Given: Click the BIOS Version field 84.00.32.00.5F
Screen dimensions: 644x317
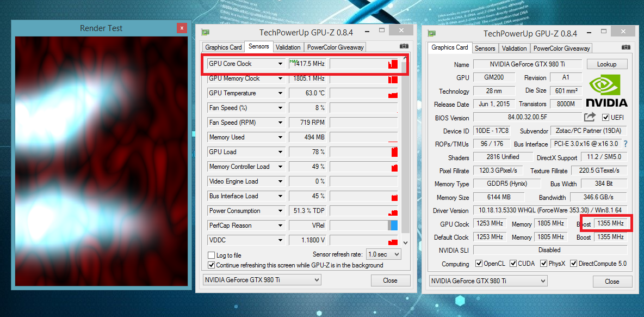Looking at the screenshot, I should coord(528,117).
